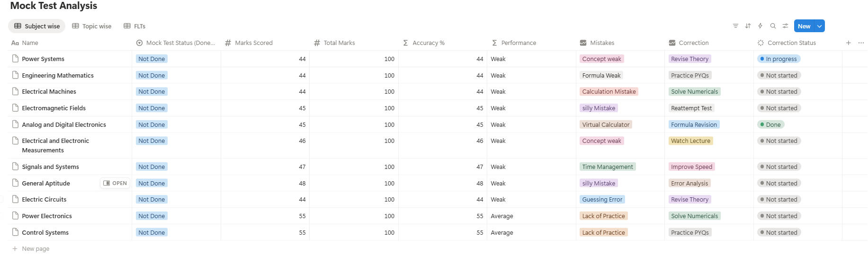This screenshot has height=265, width=868.
Task: Click the 'Calculation Mistake' red tag
Action: [x=608, y=92]
